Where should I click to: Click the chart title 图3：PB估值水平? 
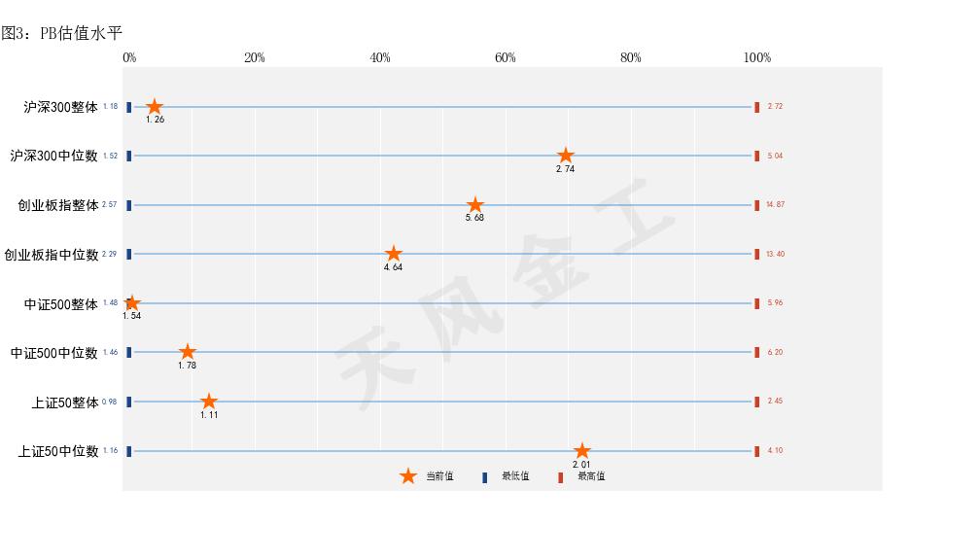62,33
